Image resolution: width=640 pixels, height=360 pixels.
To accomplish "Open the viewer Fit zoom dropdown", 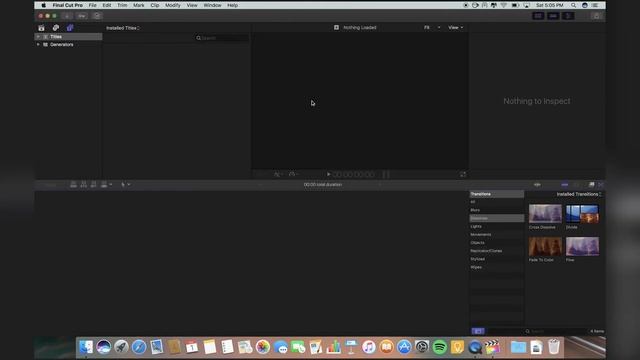I will click(x=432, y=27).
